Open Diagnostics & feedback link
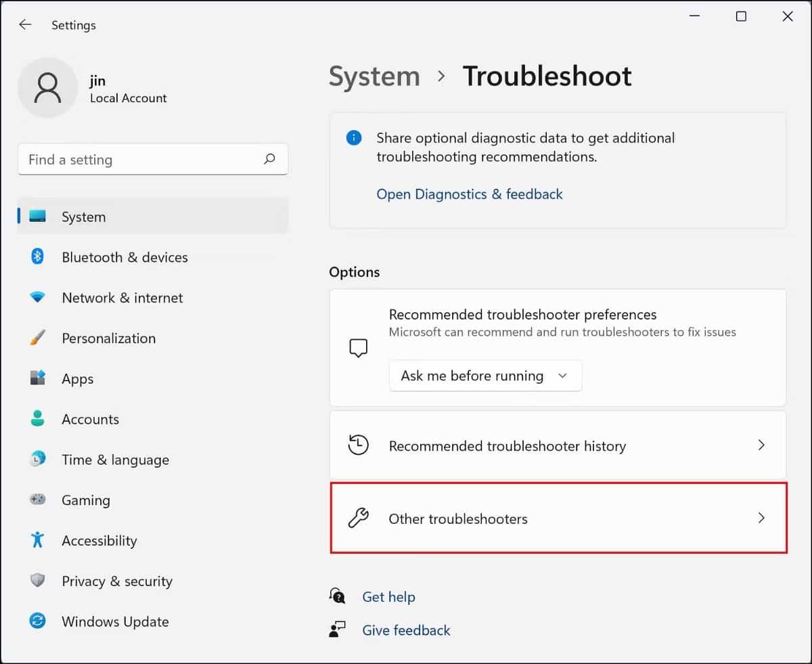 tap(470, 194)
